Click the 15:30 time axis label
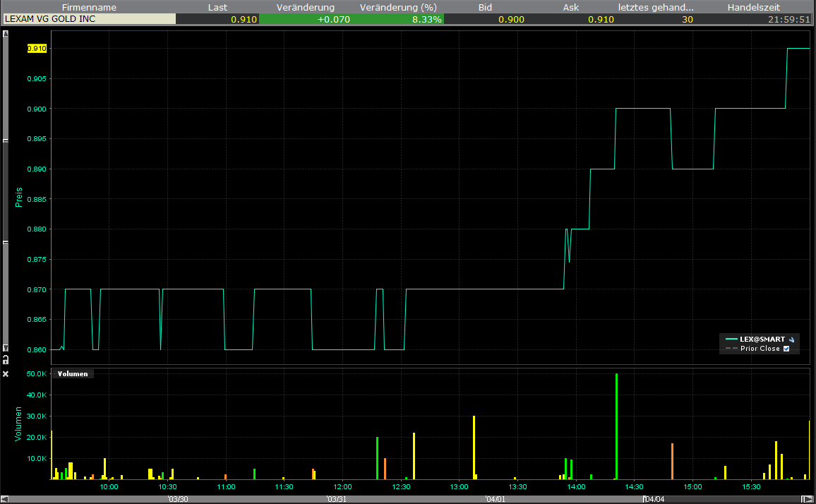The image size is (816, 504). point(752,487)
